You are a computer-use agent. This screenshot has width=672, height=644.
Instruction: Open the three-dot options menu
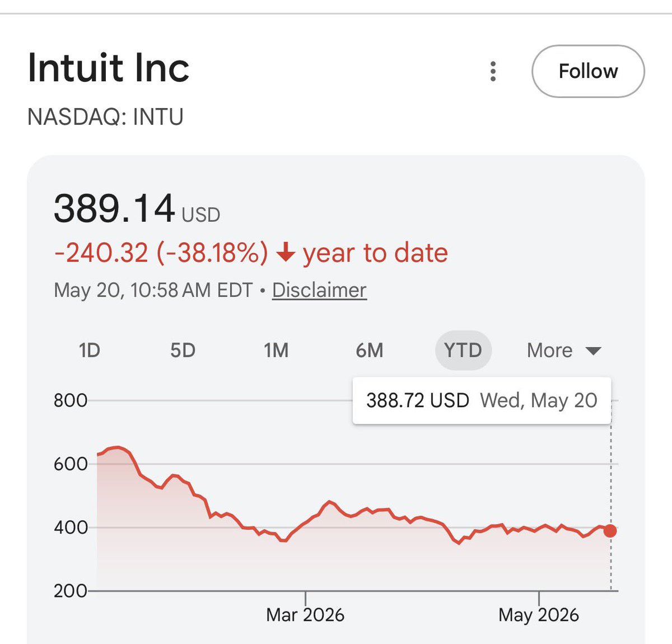[493, 71]
